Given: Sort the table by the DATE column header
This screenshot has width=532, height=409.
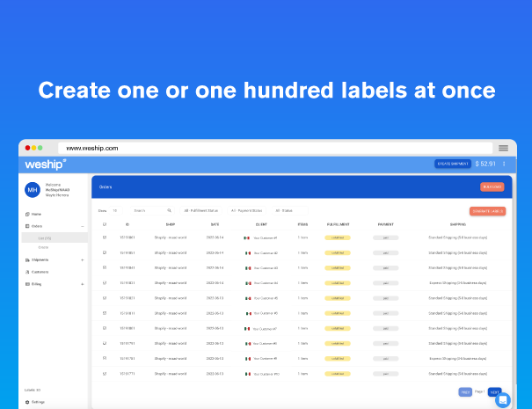Looking at the screenshot, I should pyautogui.click(x=215, y=224).
